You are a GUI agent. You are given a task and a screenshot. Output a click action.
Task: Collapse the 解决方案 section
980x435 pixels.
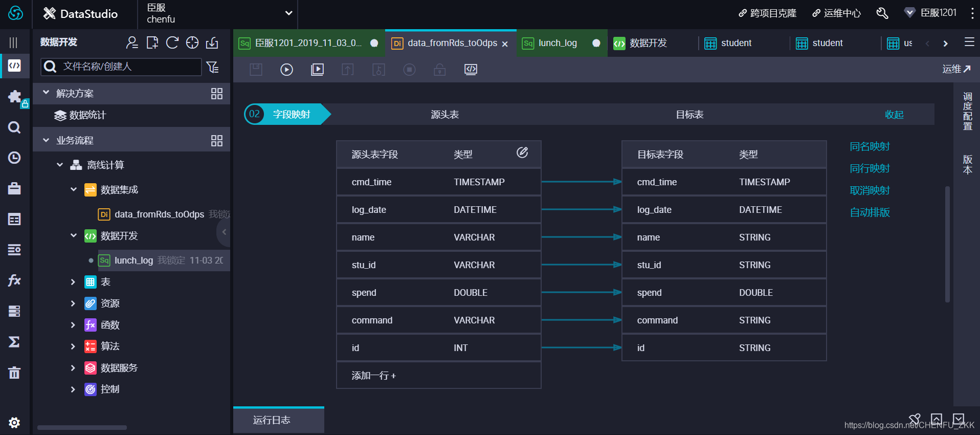(x=46, y=93)
